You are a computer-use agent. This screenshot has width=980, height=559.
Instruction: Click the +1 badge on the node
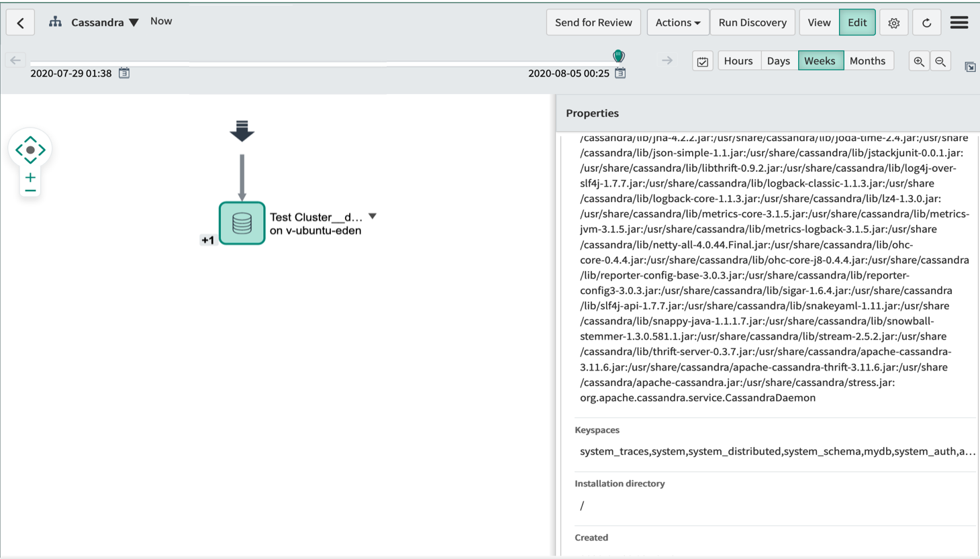(207, 240)
